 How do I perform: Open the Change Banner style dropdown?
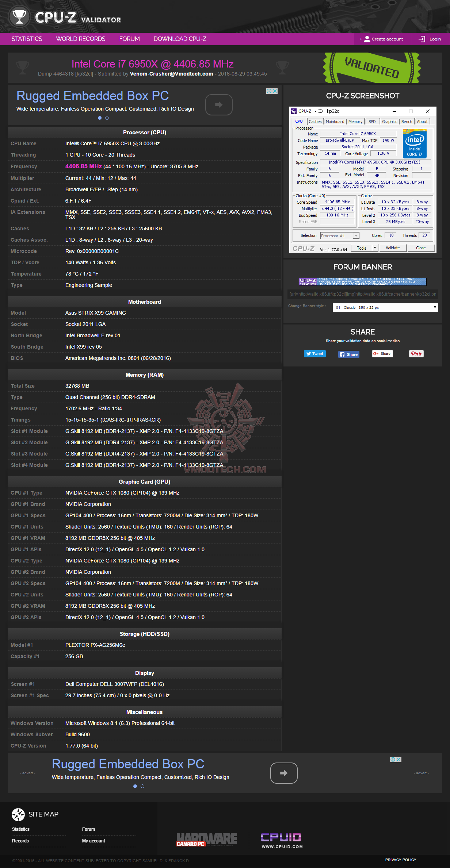click(385, 307)
